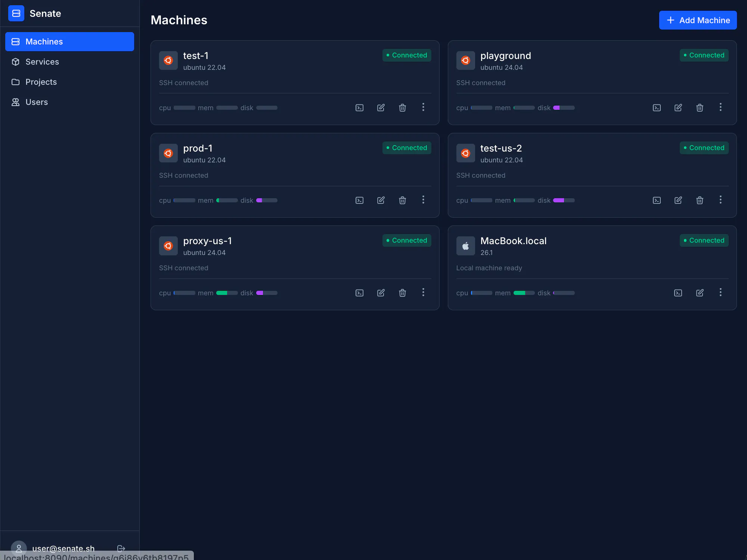Navigate to Projects page
The height and width of the screenshot is (560, 747).
[69, 82]
